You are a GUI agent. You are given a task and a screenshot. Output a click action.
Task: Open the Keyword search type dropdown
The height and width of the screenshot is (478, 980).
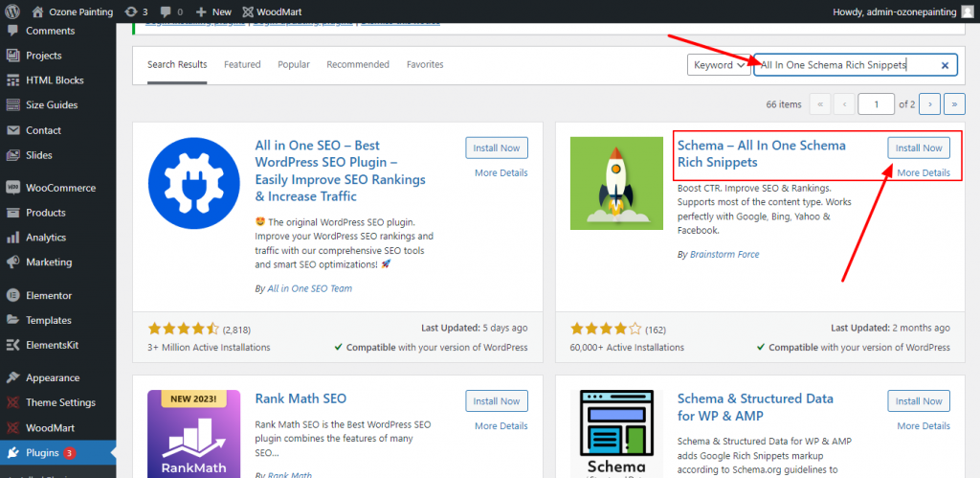point(718,64)
